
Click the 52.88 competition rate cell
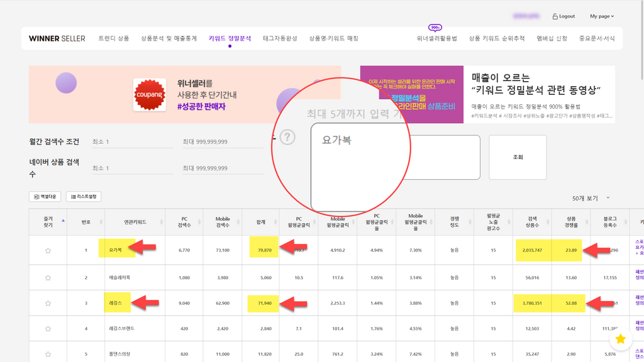point(571,304)
